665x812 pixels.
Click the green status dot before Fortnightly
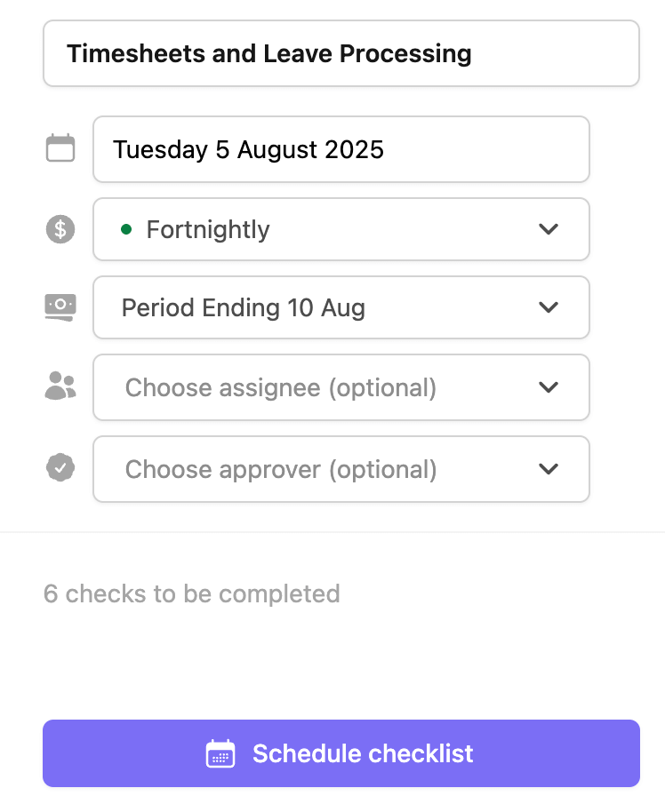point(126,229)
